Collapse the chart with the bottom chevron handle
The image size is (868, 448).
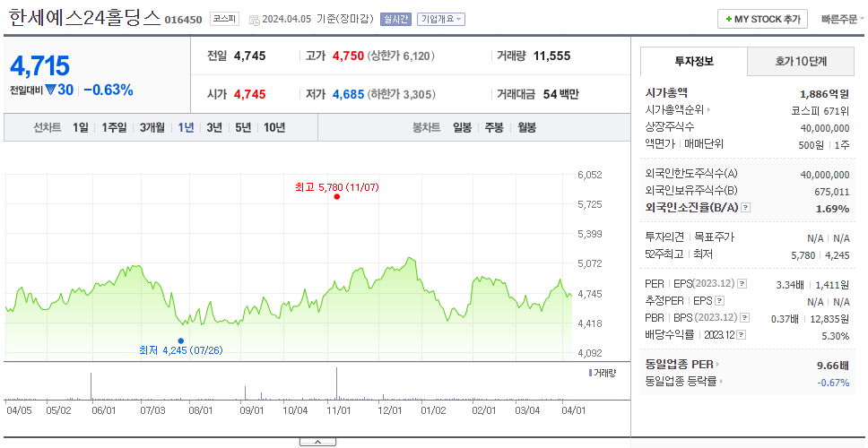coord(317,442)
